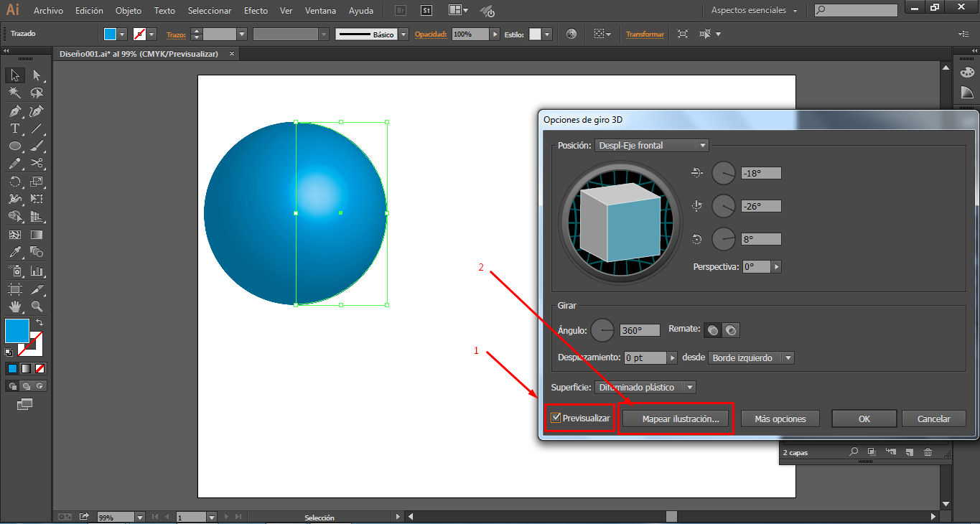Choose the Shape Builder tool
980x524 pixels.
(x=14, y=216)
